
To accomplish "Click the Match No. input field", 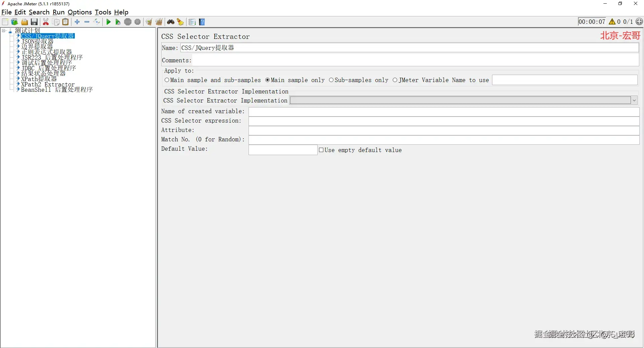I will (444, 140).
